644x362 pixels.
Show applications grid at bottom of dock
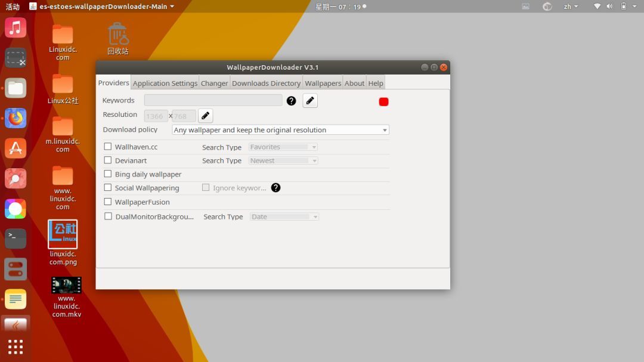point(16,347)
